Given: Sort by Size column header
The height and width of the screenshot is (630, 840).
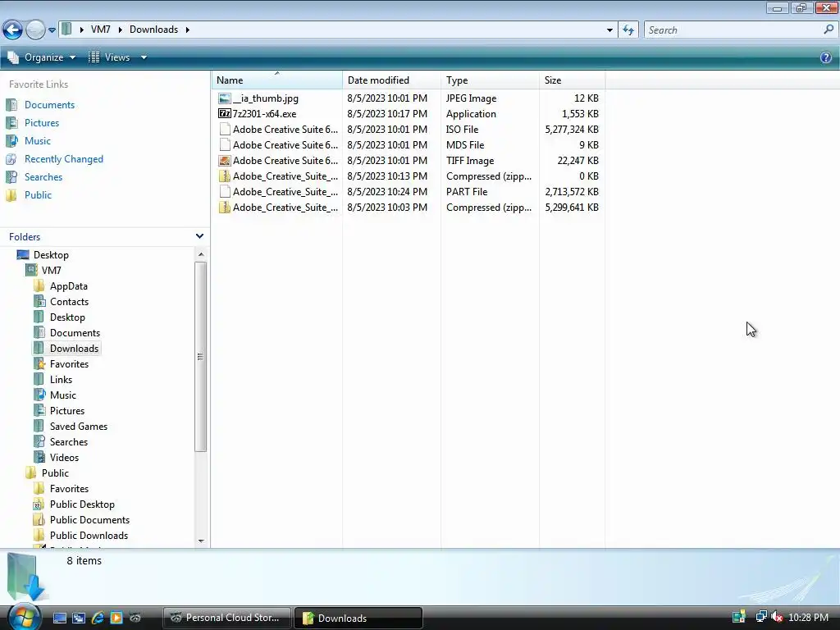Looking at the screenshot, I should click(572, 80).
